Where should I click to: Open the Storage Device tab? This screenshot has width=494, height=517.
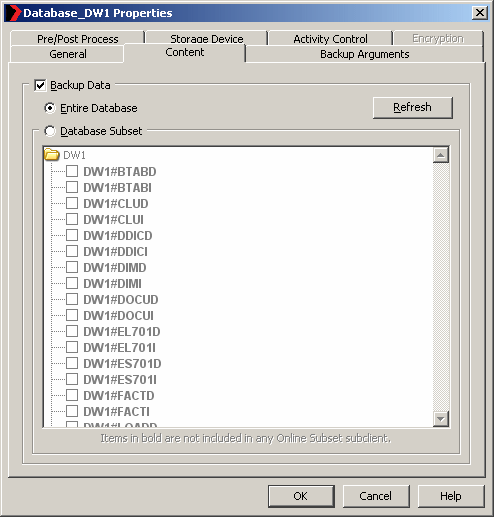tap(207, 39)
